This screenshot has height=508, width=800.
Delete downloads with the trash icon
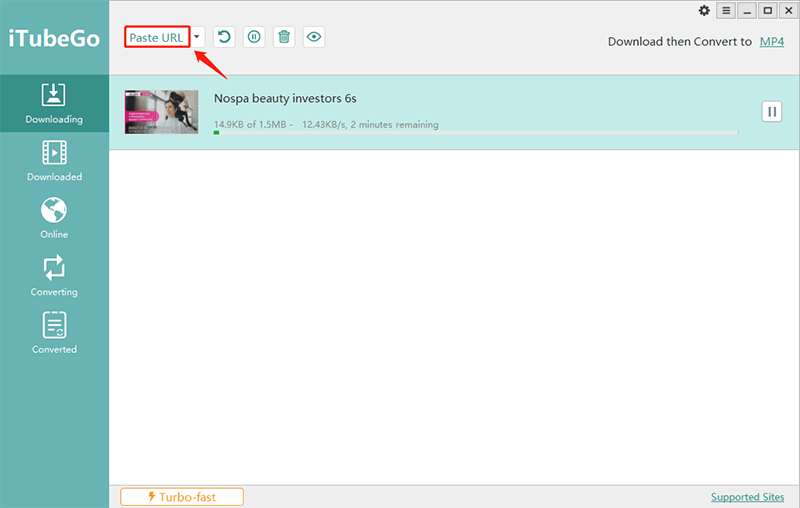pyautogui.click(x=284, y=37)
